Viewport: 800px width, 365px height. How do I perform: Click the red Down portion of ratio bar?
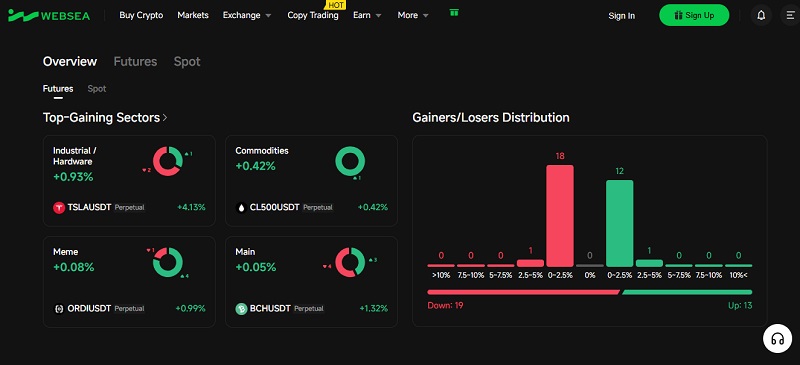(523, 293)
